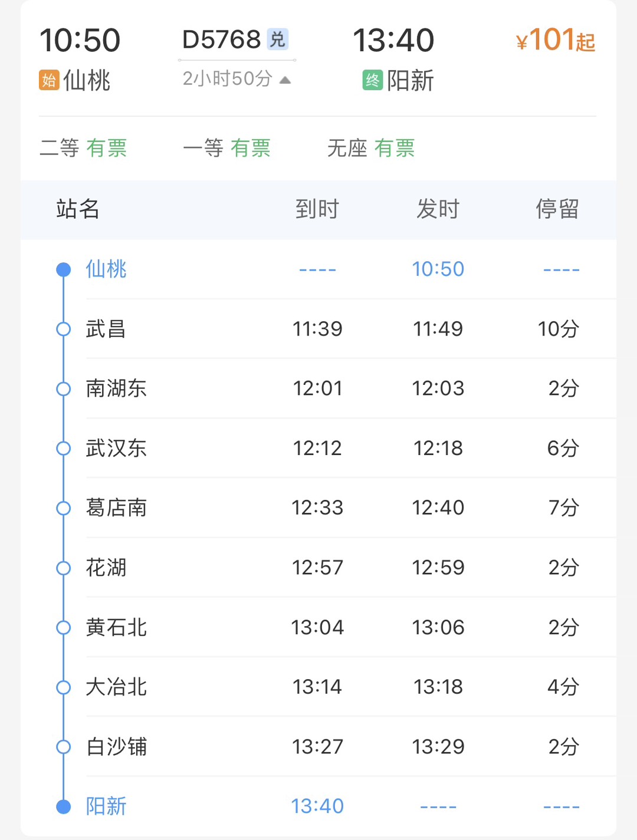Click the hollow timeline circle for 花湖
The width and height of the screenshot is (637, 840).
coord(63,568)
